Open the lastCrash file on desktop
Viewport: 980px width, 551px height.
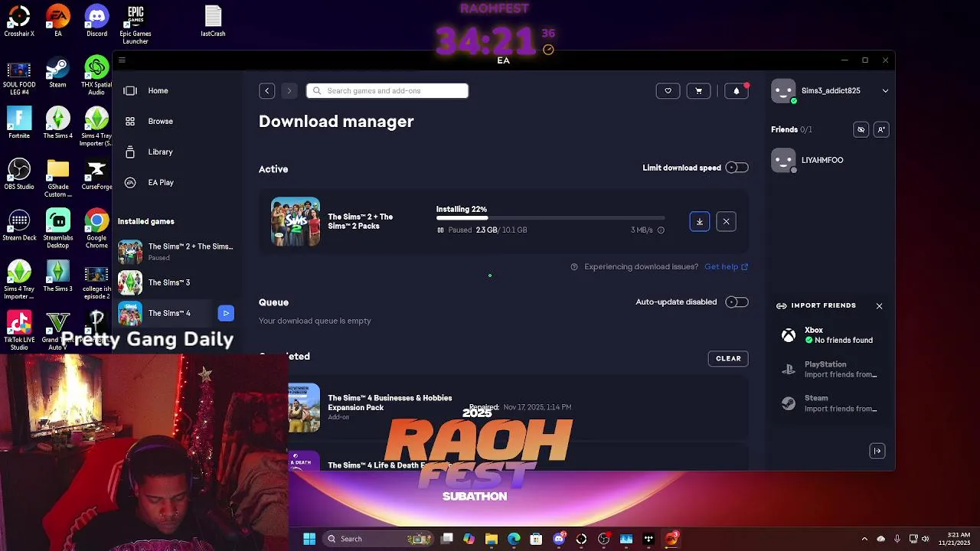pyautogui.click(x=213, y=21)
